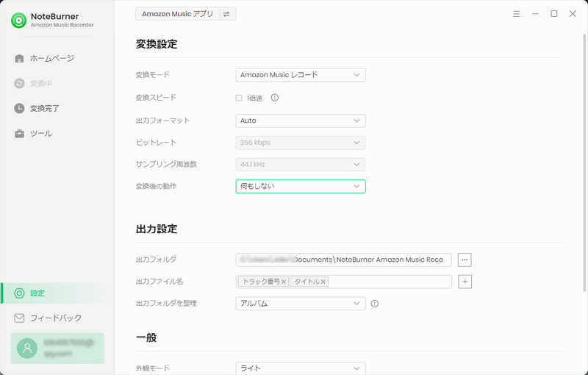Viewport: 588px width, 375px height.
Task: Open the 外観モード ライト dropdown
Action: point(301,368)
